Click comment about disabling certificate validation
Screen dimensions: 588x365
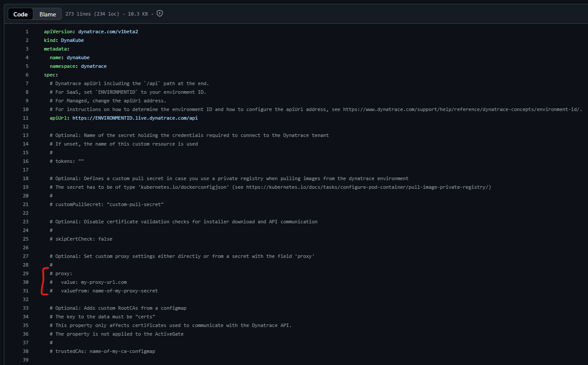tap(183, 222)
